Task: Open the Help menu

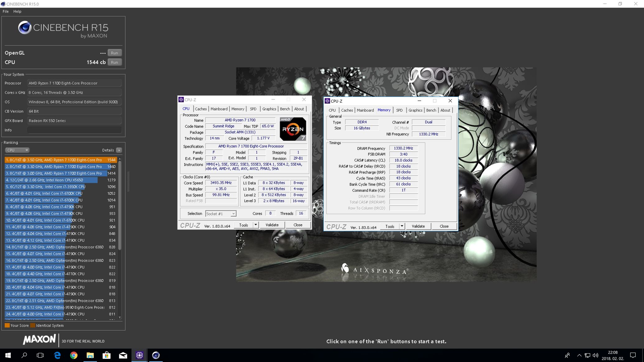Action: (17, 11)
